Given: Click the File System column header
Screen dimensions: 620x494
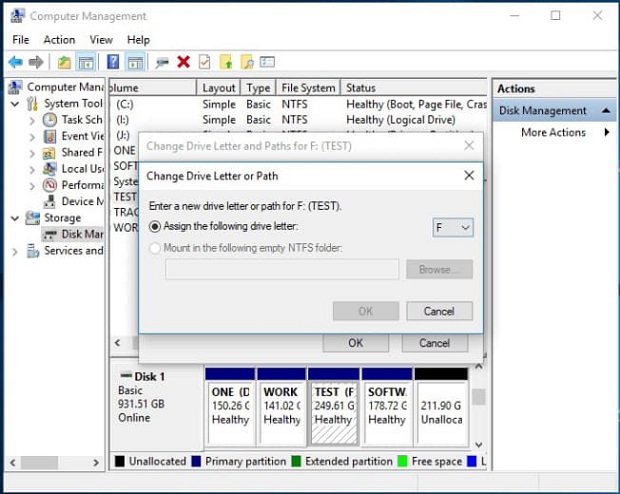Looking at the screenshot, I should (308, 88).
